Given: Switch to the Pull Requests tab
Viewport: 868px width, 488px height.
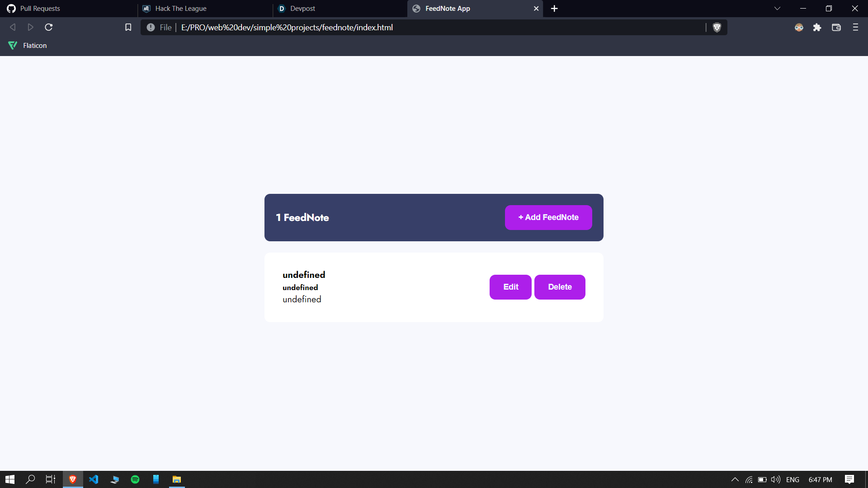Looking at the screenshot, I should (40, 9).
